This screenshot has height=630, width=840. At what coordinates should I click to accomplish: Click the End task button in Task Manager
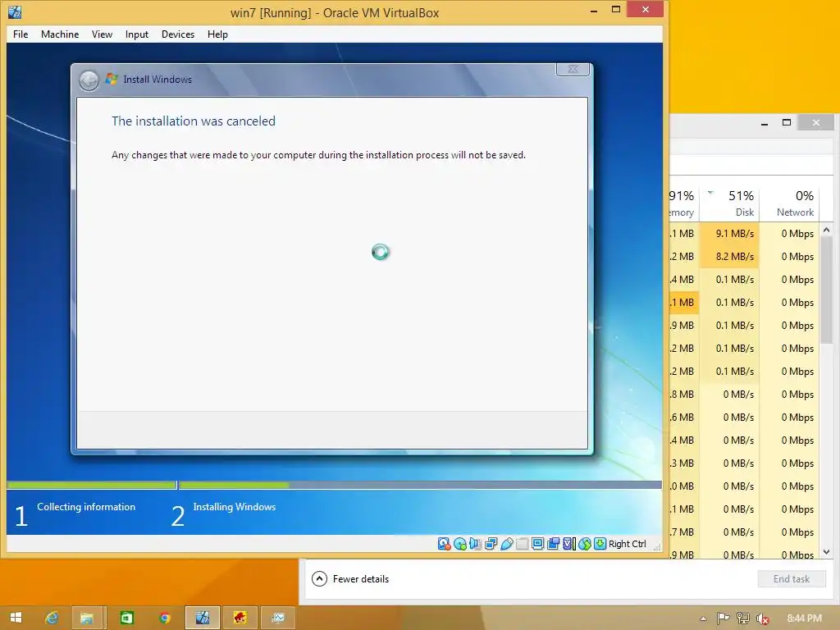point(792,579)
